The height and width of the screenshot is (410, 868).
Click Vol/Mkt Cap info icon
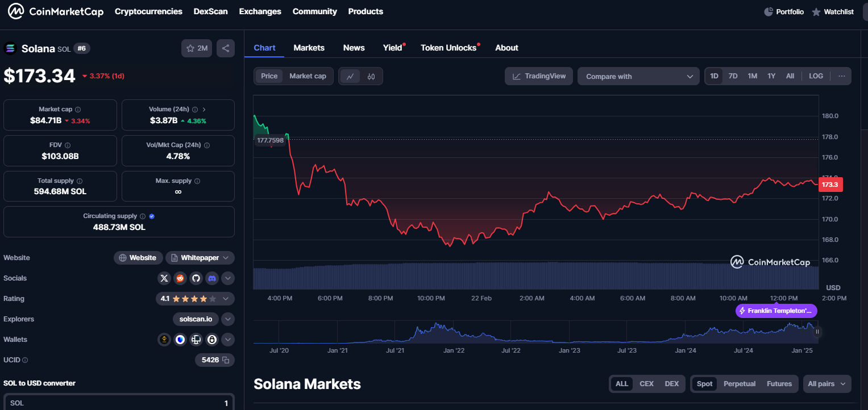pos(206,145)
